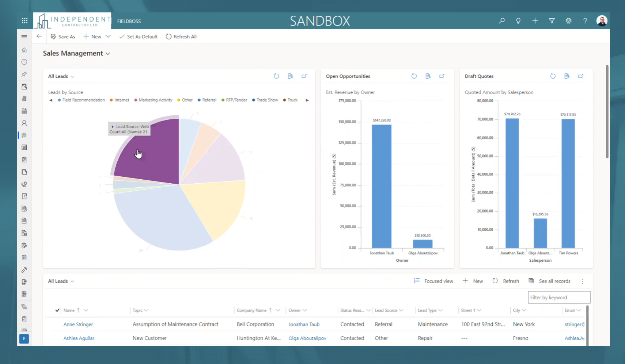625x364 pixels.
Task: Refresh the Open Opportunities chart
Action: coord(414,76)
